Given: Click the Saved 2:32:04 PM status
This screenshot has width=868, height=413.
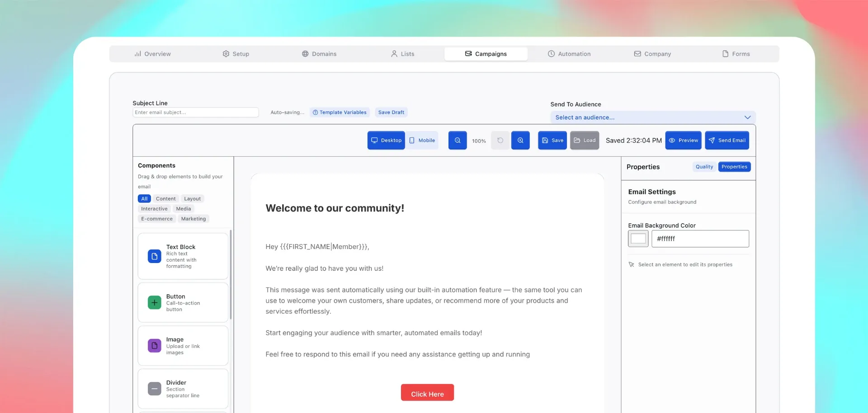Looking at the screenshot, I should [x=634, y=141].
